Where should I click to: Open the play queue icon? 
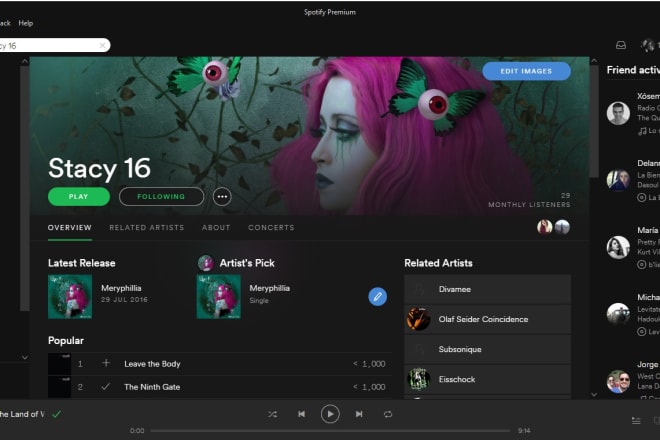pos(636,421)
